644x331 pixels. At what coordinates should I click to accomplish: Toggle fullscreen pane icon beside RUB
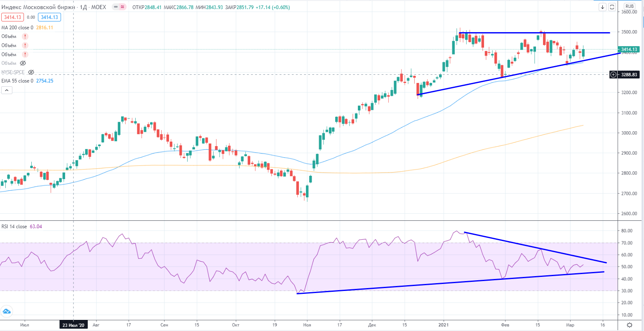[x=612, y=7]
